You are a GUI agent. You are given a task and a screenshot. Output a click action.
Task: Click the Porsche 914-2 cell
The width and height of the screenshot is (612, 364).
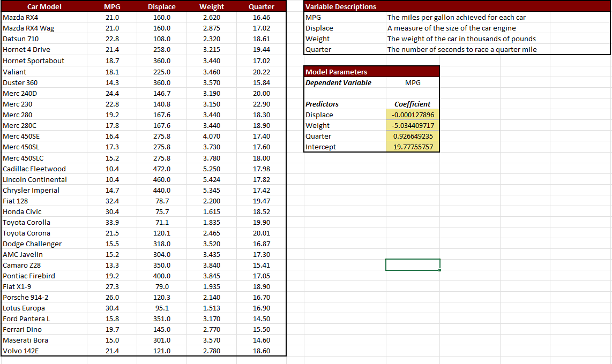click(x=44, y=298)
